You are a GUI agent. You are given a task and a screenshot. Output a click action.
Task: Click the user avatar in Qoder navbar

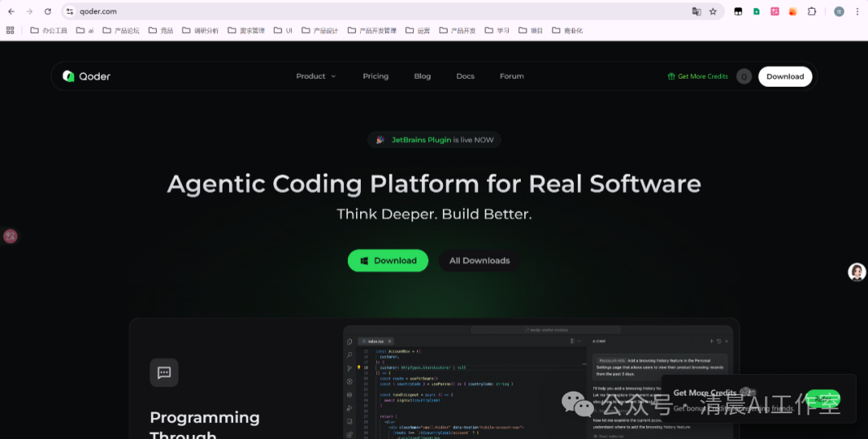(744, 76)
